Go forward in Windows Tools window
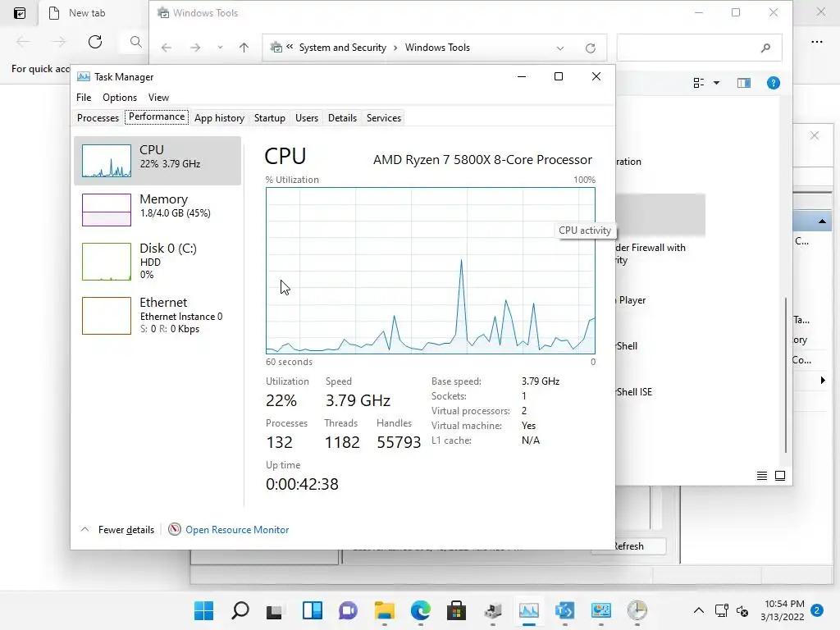Screen dimensions: 840x630 pyautogui.click(x=195, y=48)
